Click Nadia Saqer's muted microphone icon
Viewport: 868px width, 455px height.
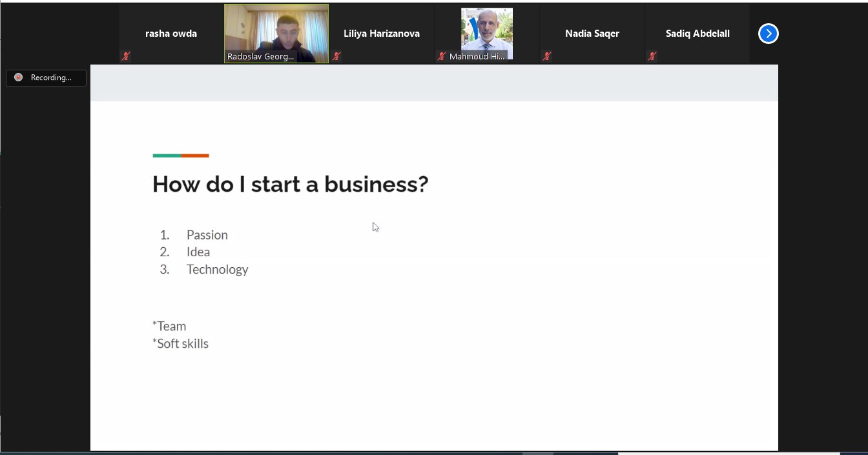pos(547,56)
